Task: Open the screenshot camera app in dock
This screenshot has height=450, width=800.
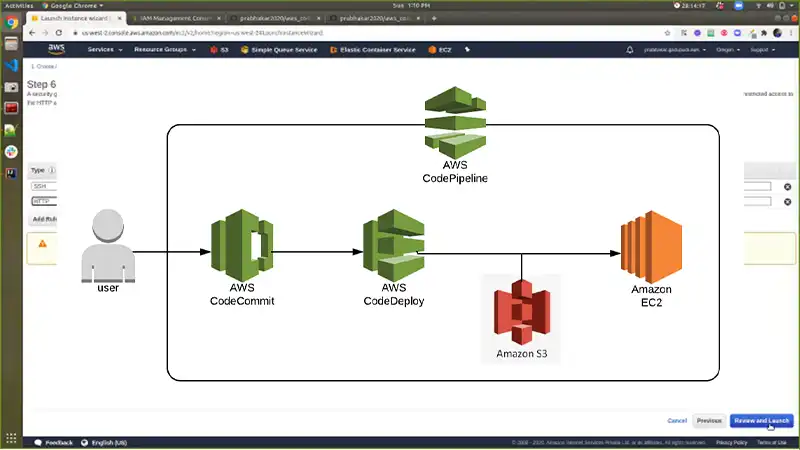Action: pos(11,87)
